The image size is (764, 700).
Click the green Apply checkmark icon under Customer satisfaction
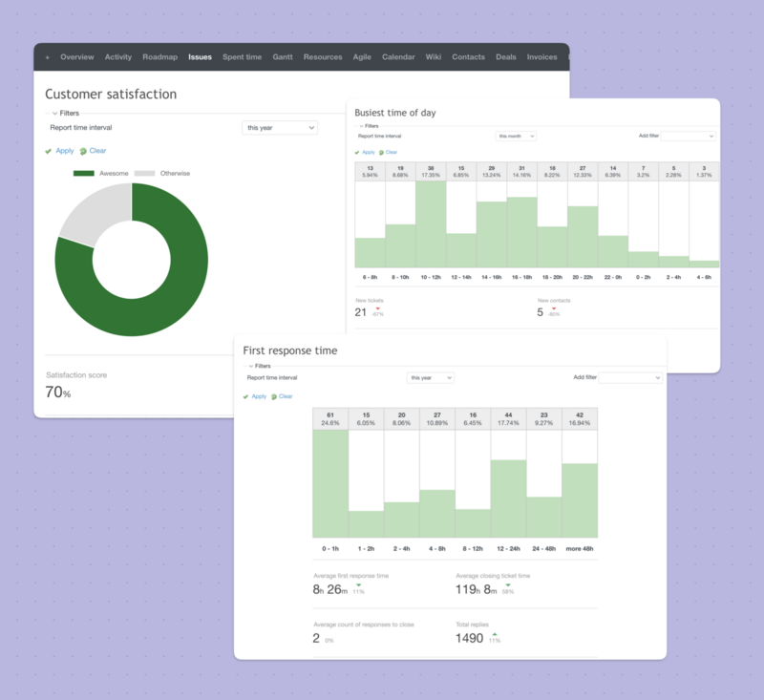coord(50,151)
